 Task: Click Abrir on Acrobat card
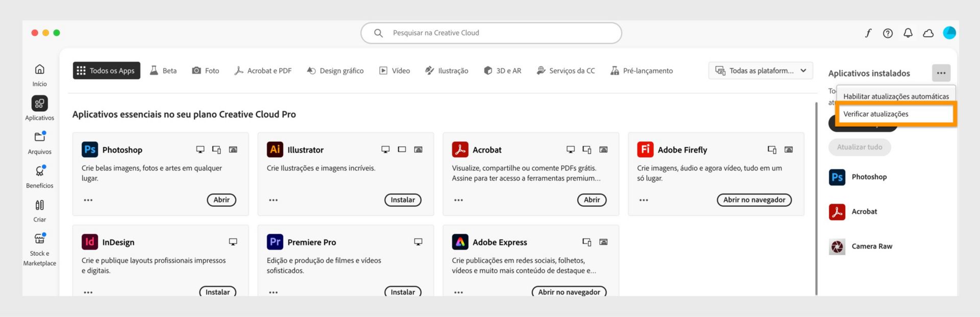click(x=592, y=200)
